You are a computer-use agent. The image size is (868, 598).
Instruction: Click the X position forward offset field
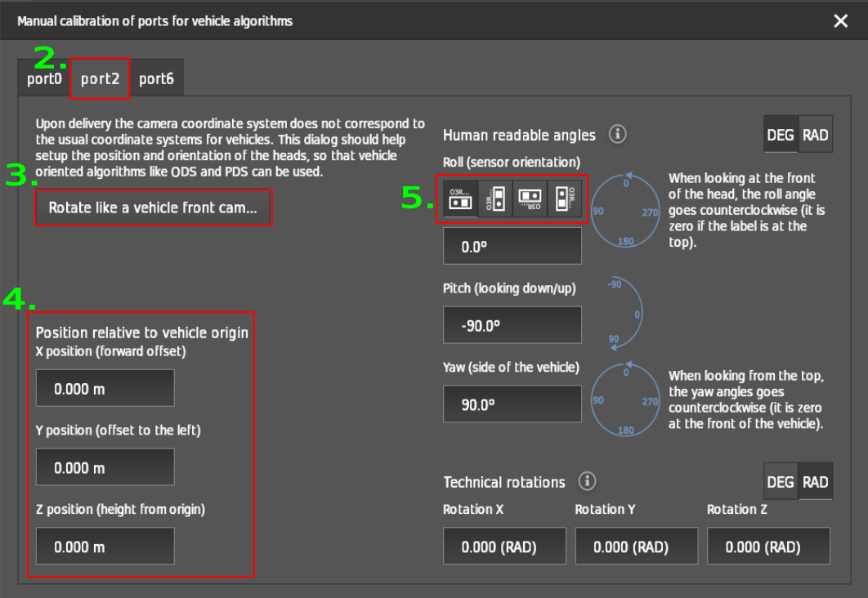105,388
